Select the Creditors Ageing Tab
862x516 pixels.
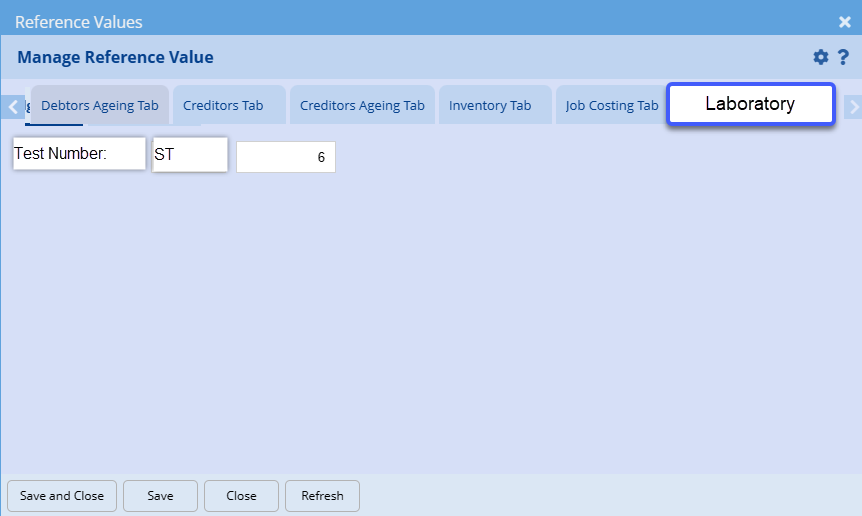(362, 105)
